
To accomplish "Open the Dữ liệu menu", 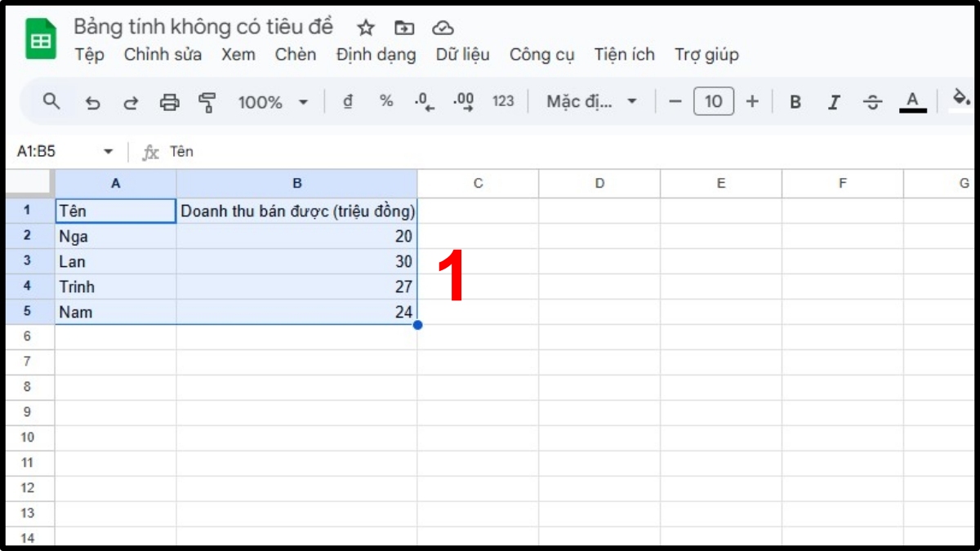I will (462, 55).
